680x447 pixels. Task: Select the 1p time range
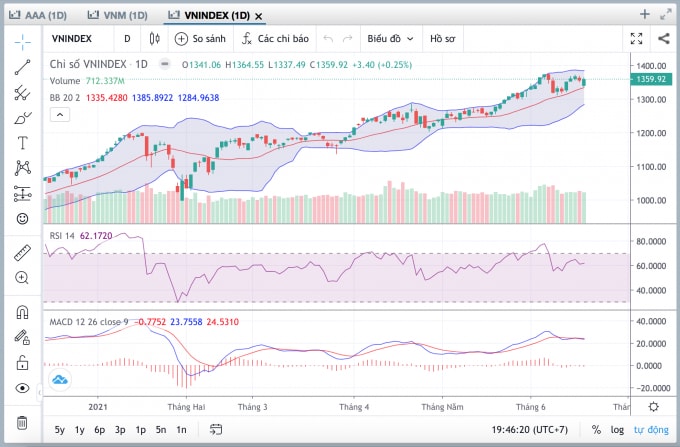(x=141, y=430)
